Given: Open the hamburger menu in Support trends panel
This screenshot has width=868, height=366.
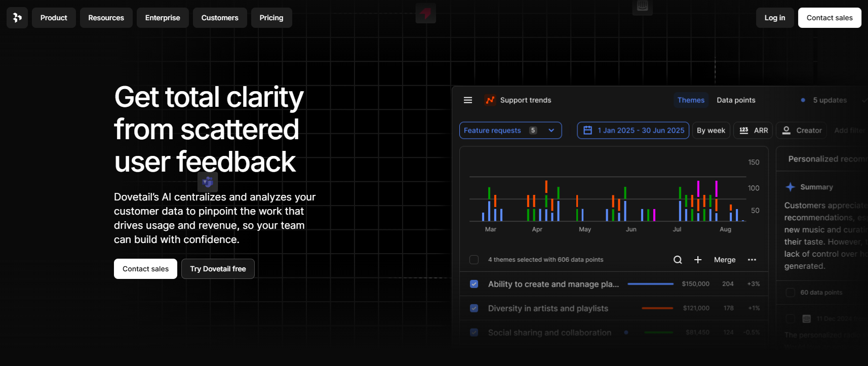Looking at the screenshot, I should (468, 100).
